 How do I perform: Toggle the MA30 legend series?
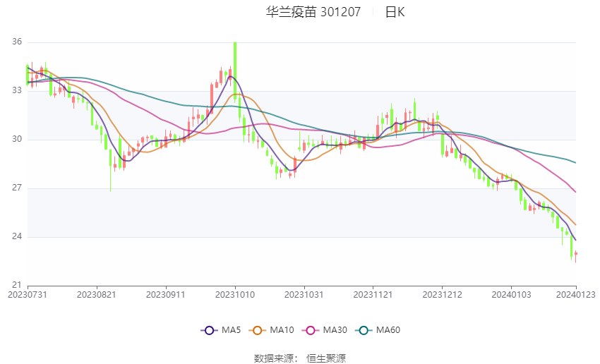(325, 330)
